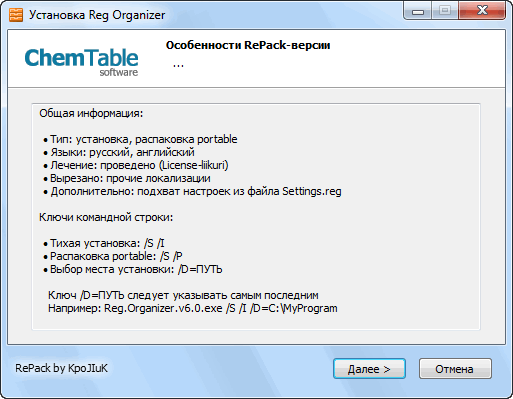Click the Reg Organizer title bar icon
Image resolution: width=513 pixels, height=399 pixels.
pyautogui.click(x=16, y=15)
